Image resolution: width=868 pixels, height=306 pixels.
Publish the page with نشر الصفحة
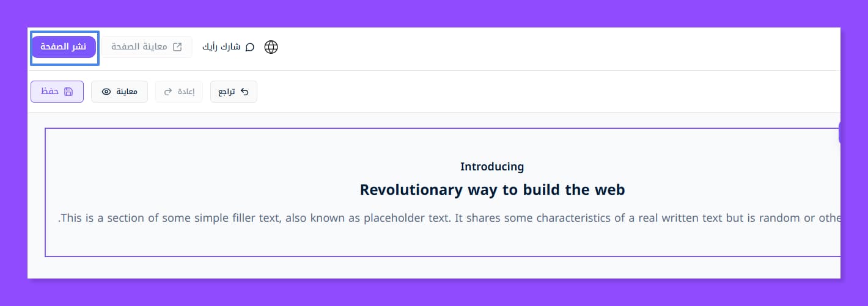[x=64, y=47]
